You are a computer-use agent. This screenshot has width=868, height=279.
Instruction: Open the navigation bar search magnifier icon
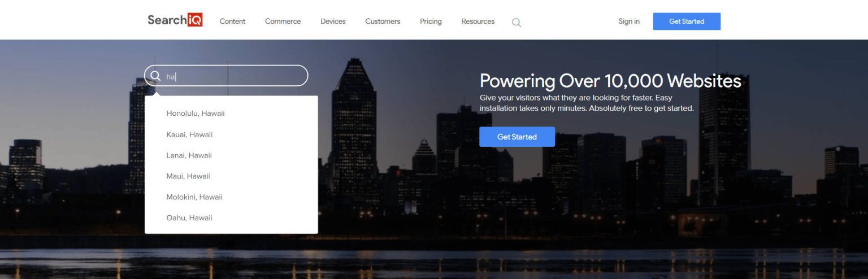(x=517, y=23)
